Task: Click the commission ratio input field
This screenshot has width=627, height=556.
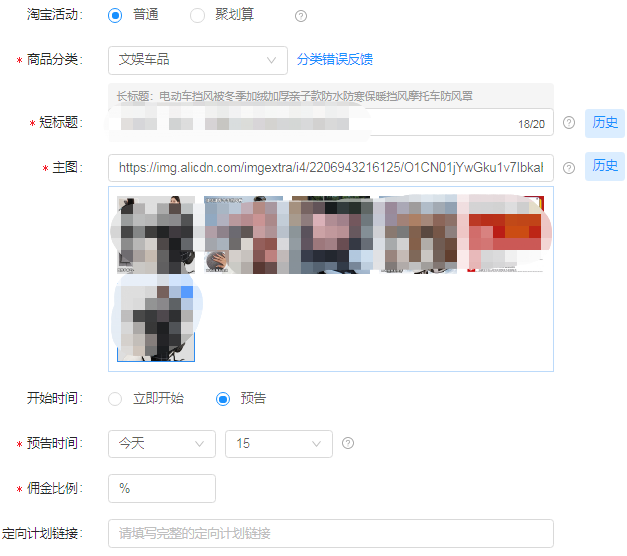Action: [161, 488]
